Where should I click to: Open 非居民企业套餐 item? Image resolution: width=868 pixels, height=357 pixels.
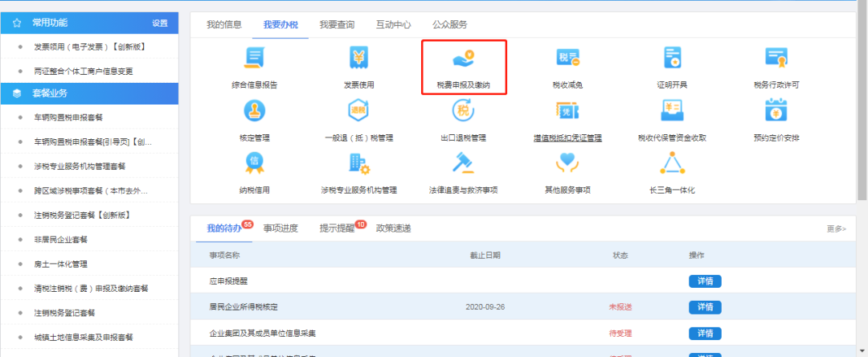(x=61, y=240)
